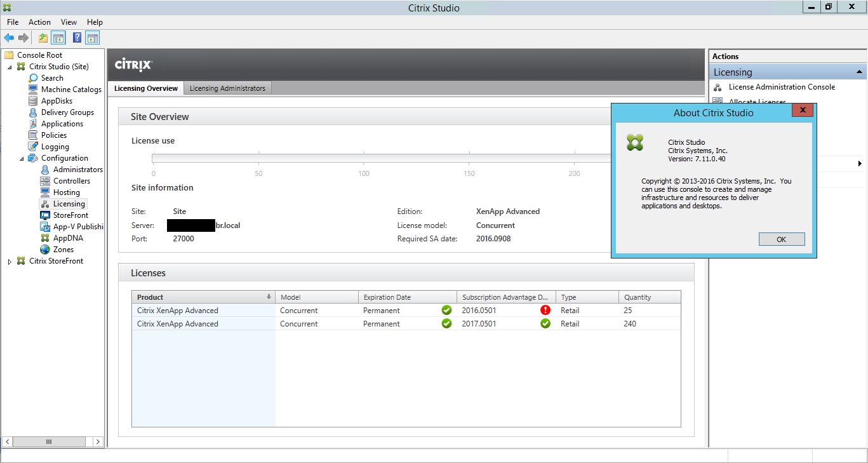This screenshot has height=463, width=868.
Task: Expand the Citrix StoreFront node
Action: pos(10,261)
